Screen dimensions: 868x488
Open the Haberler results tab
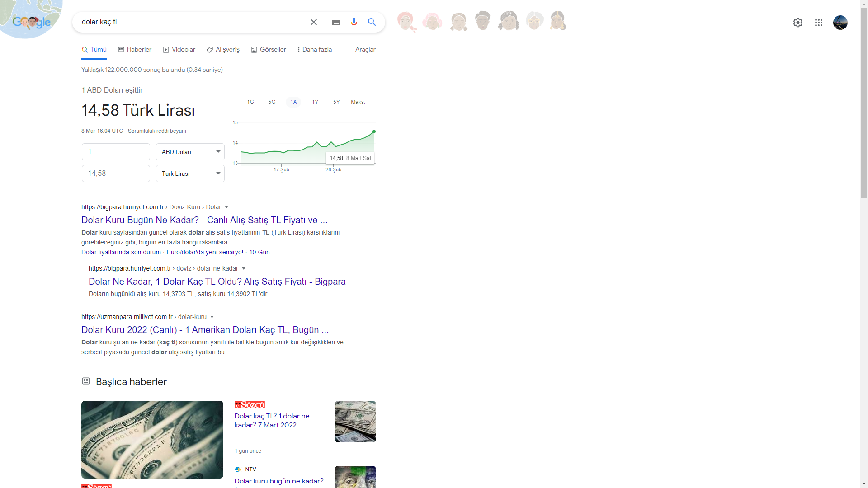[x=134, y=50]
